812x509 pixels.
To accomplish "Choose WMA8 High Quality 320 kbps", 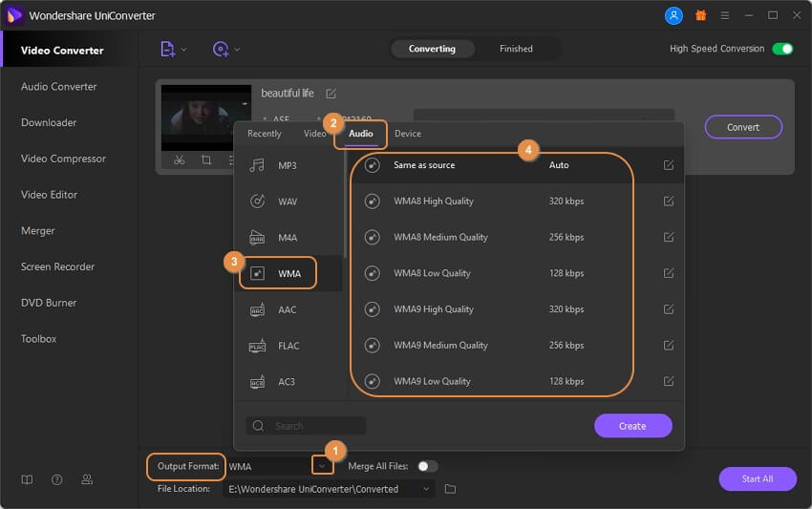I will (517, 201).
